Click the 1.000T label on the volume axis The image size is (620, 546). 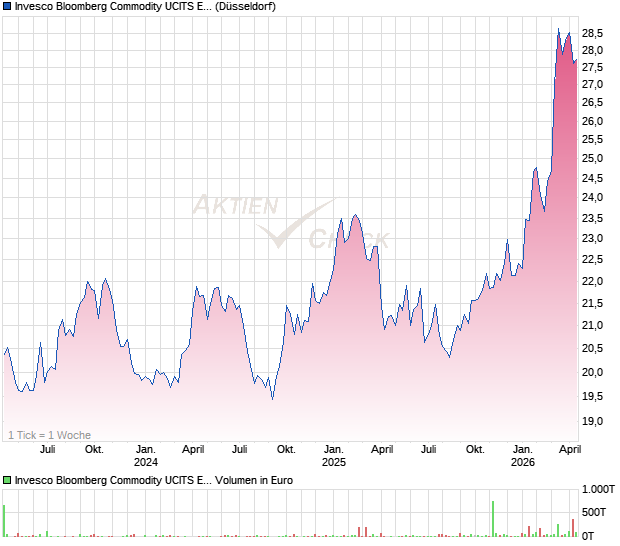(600, 490)
